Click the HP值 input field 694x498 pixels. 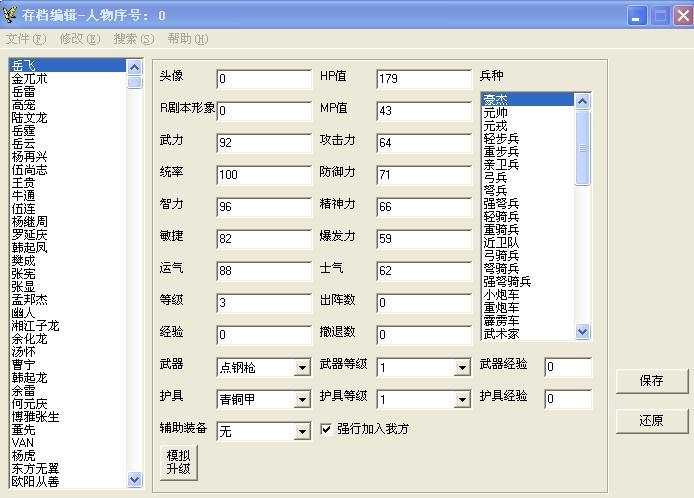pyautogui.click(x=423, y=79)
